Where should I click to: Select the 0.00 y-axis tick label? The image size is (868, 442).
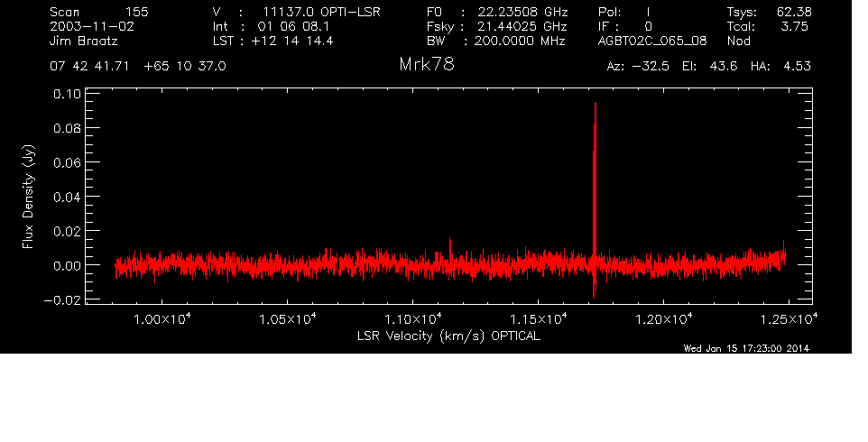67,265
